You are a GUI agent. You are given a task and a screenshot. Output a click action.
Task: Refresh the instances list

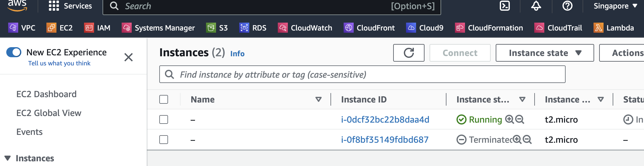click(x=409, y=53)
